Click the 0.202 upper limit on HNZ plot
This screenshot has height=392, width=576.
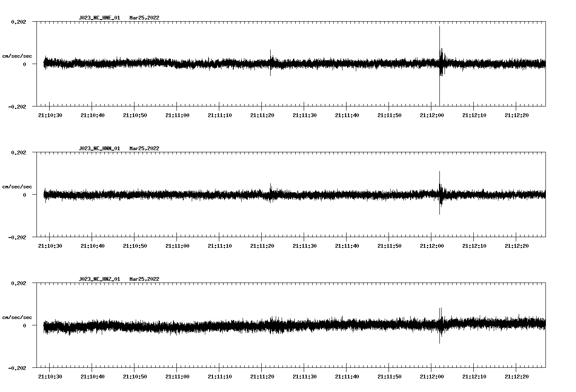tap(19, 283)
